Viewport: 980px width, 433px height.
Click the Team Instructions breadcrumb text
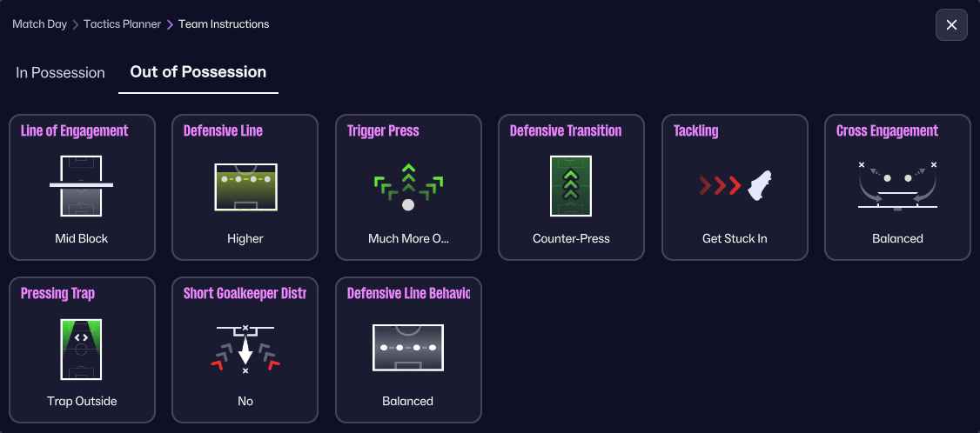click(224, 24)
